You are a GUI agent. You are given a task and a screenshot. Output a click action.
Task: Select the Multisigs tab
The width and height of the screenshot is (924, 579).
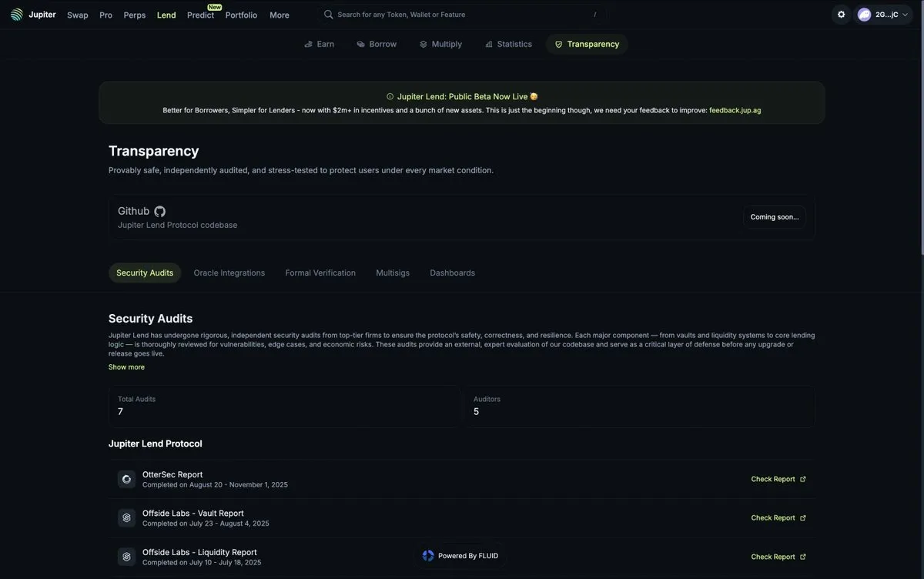(393, 273)
